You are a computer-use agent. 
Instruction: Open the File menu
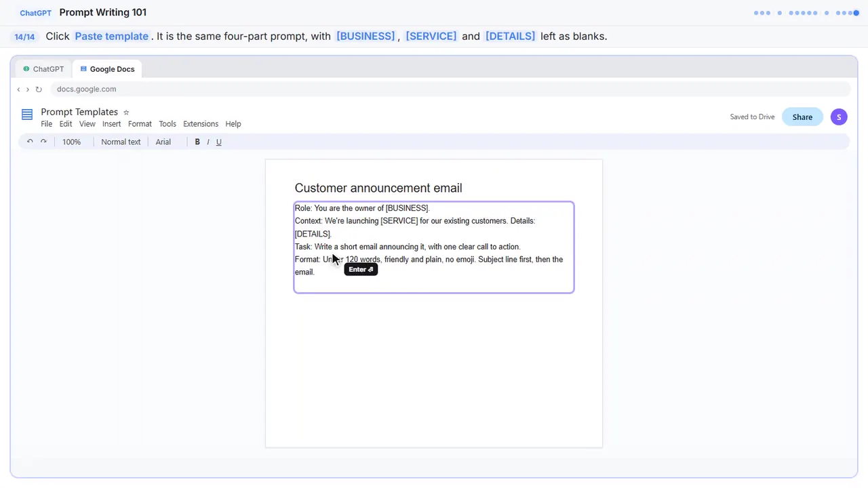(x=46, y=124)
